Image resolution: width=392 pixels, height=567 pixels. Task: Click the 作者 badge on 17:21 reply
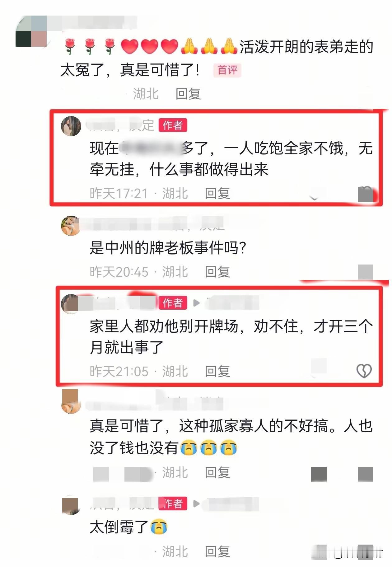click(173, 125)
